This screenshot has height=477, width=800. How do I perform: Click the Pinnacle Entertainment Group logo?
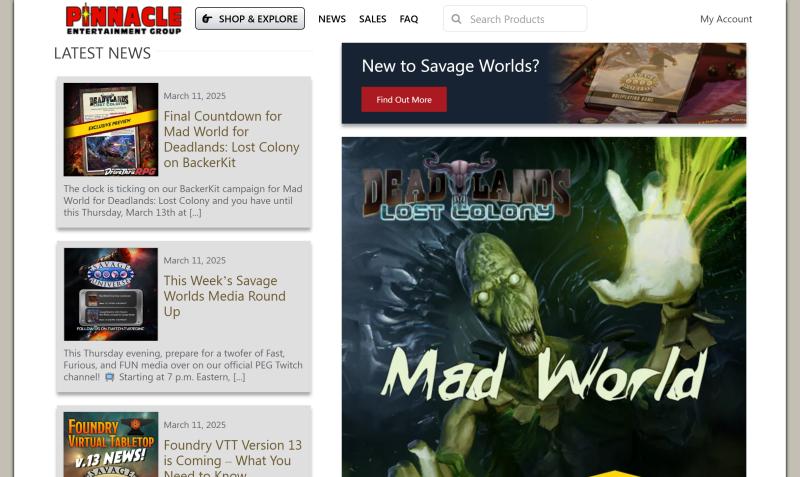pyautogui.click(x=123, y=19)
